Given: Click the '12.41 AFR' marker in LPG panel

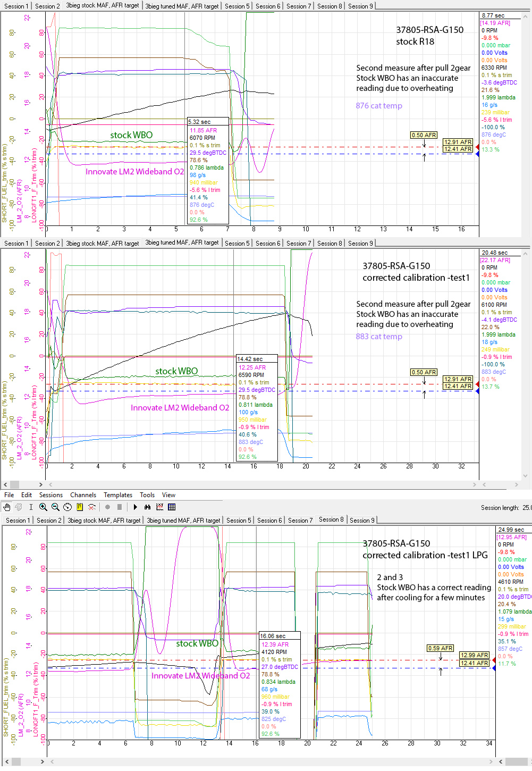Looking at the screenshot, I should coord(474,663).
